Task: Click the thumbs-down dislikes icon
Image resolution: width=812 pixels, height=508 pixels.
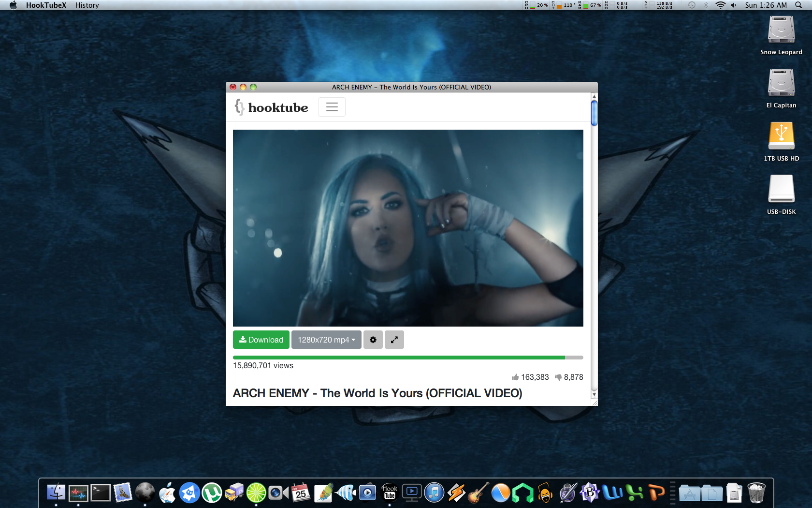Action: pos(558,377)
